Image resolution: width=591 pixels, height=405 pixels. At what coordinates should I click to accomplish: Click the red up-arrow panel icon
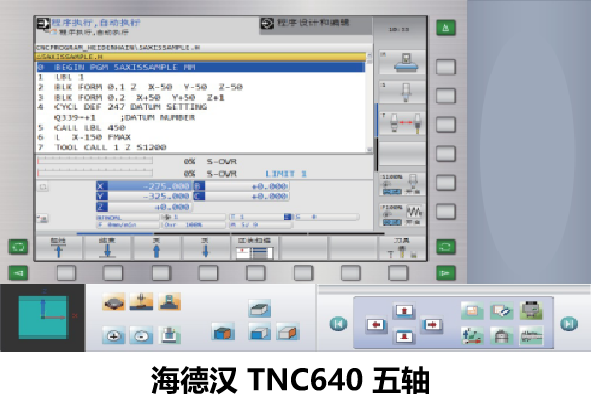tap(404, 311)
